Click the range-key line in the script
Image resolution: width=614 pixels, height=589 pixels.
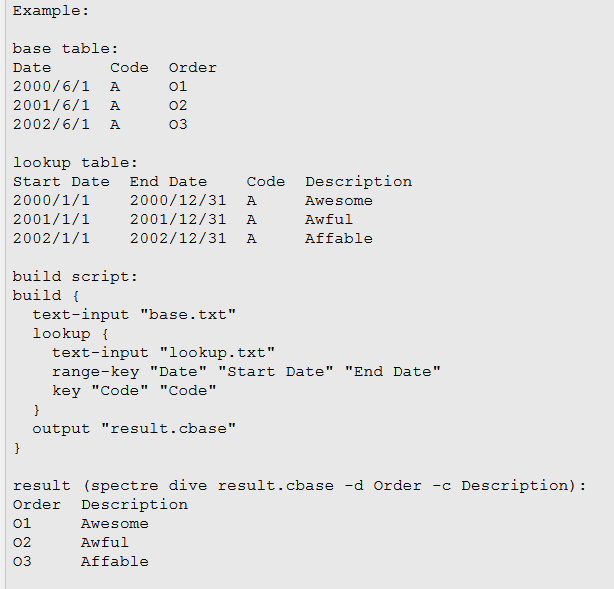[x=246, y=371]
